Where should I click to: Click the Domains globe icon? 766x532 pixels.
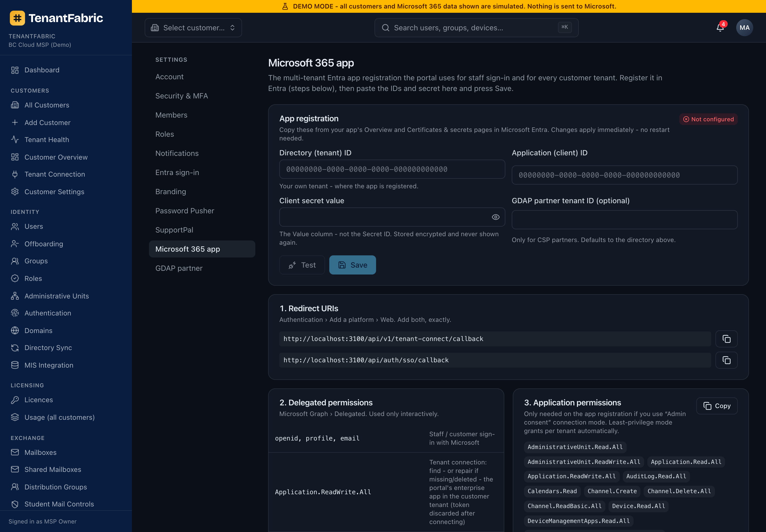pyautogui.click(x=15, y=330)
